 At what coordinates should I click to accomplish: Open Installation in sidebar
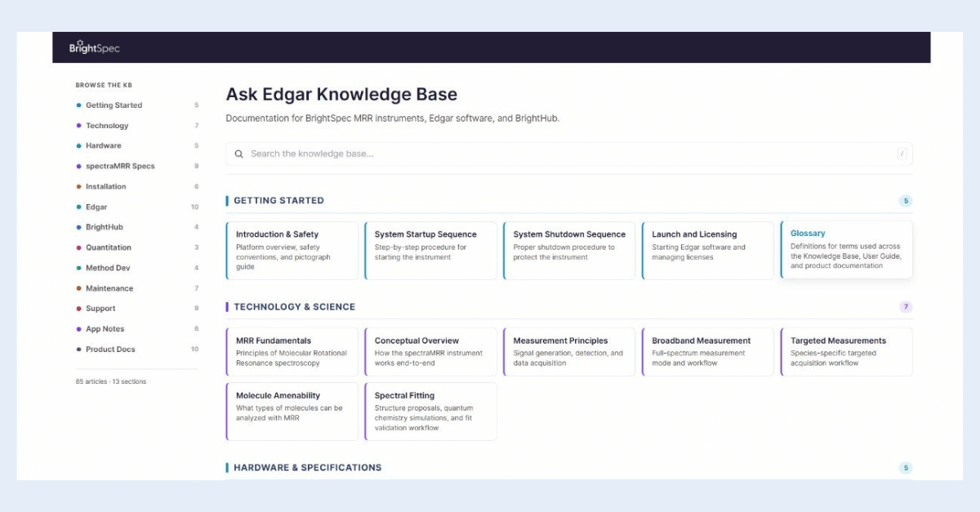pyautogui.click(x=137, y=187)
